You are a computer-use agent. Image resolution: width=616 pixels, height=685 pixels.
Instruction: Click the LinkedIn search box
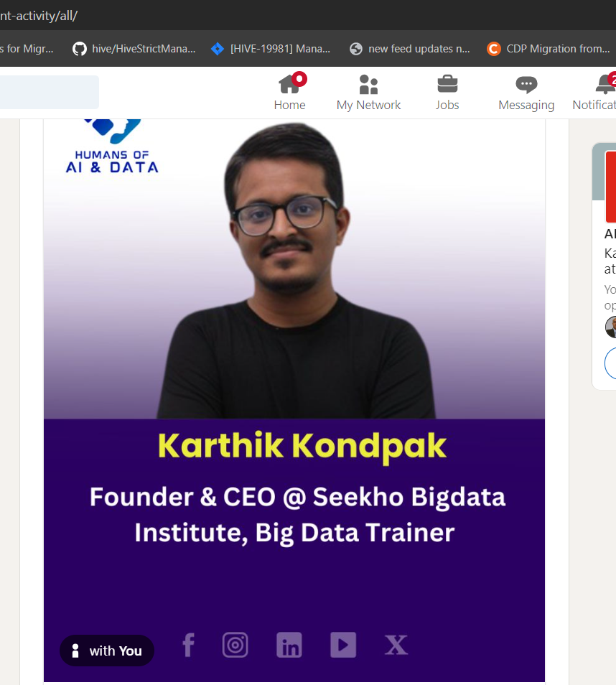point(49,92)
